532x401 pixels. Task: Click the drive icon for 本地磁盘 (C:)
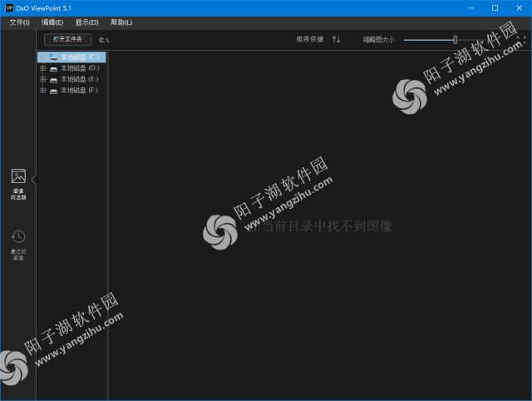click(53, 57)
